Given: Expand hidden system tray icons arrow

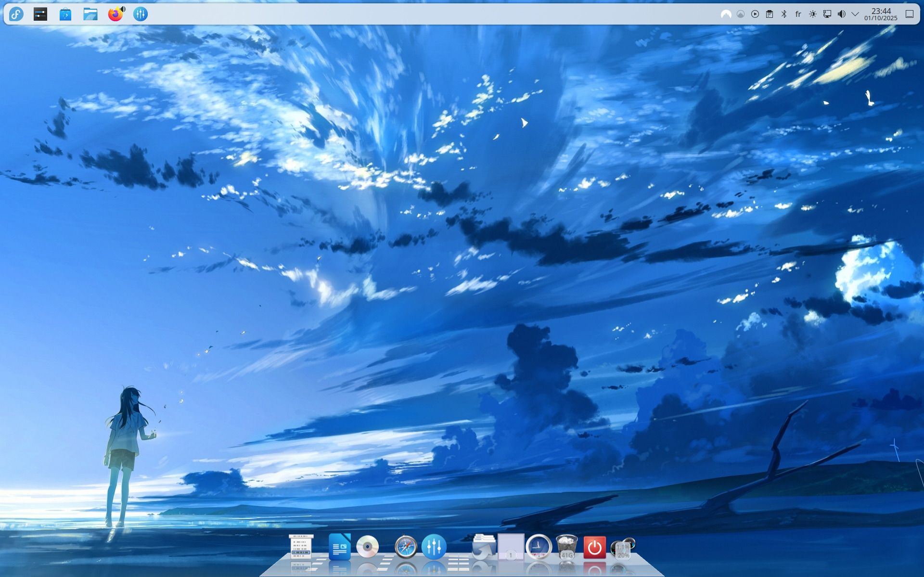Looking at the screenshot, I should click(855, 14).
